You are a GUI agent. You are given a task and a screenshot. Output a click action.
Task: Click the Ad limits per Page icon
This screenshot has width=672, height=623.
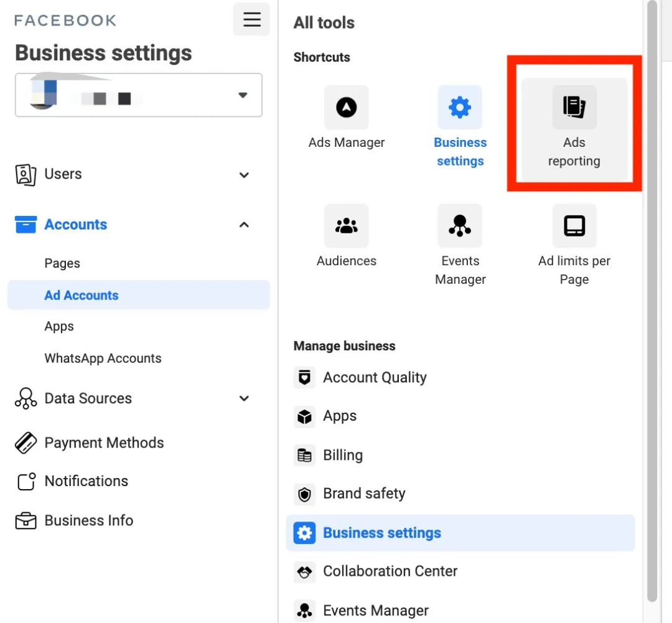point(574,226)
